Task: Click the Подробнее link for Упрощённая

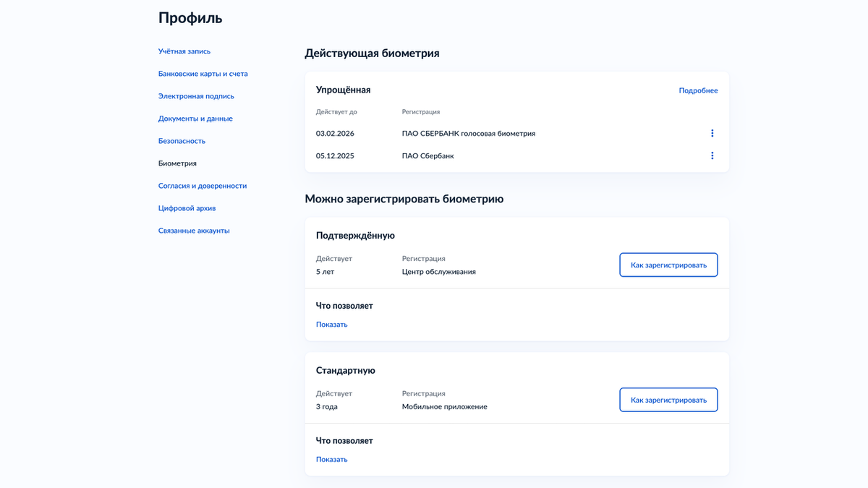Action: [698, 90]
